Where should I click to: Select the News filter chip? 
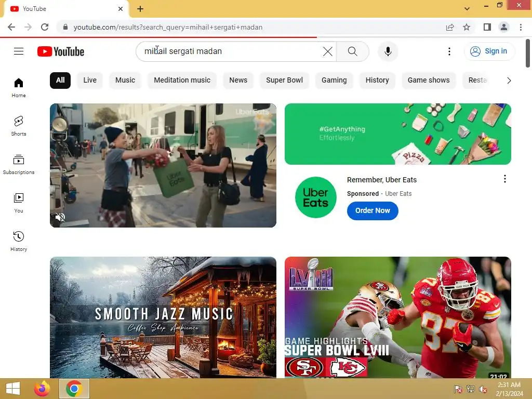pyautogui.click(x=238, y=81)
